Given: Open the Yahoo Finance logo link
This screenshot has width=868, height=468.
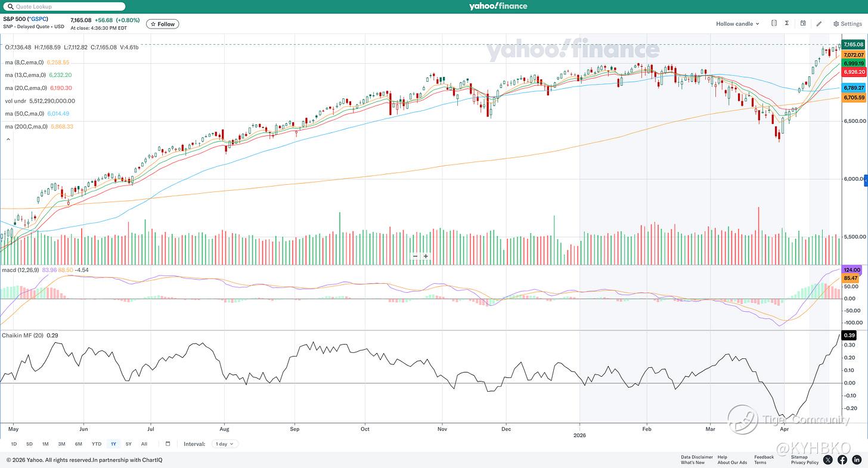Looking at the screenshot, I should (498, 6).
